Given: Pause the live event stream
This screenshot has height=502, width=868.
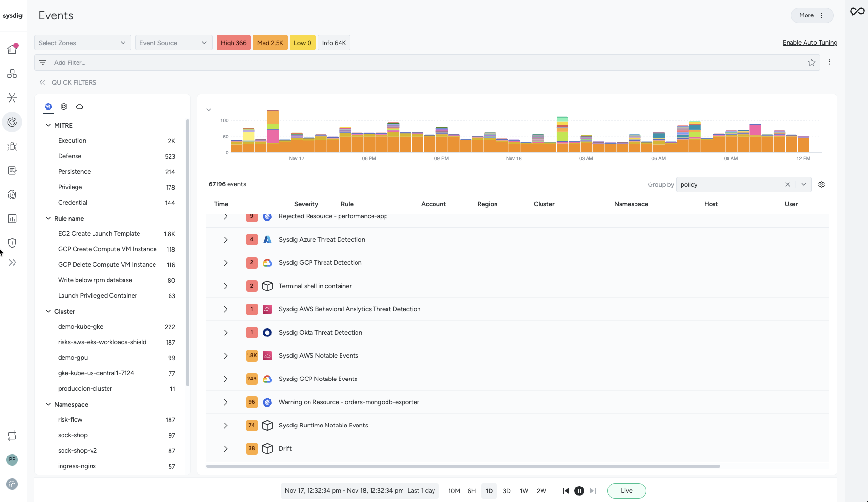Looking at the screenshot, I should click(x=579, y=491).
